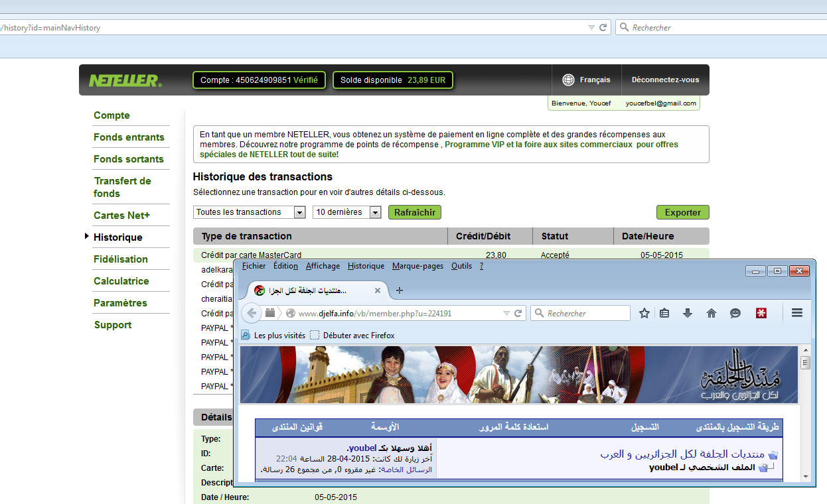The height and width of the screenshot is (504, 827).
Task: Click the Débuter avec Firefox bookmark
Action: [352, 336]
